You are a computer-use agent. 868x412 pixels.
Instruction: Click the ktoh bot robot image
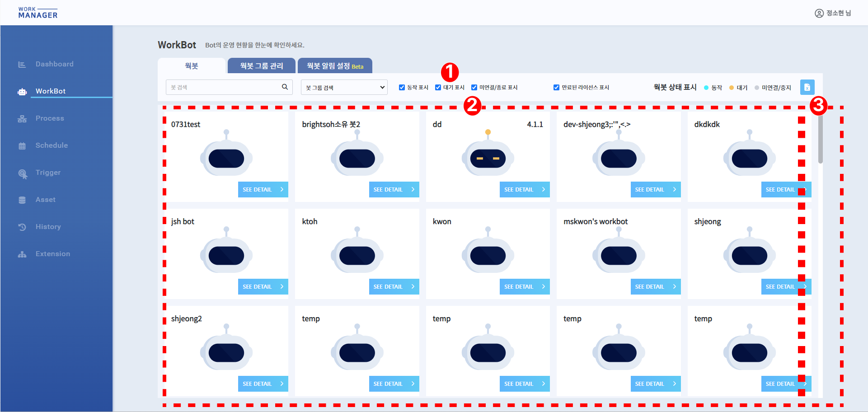click(357, 250)
